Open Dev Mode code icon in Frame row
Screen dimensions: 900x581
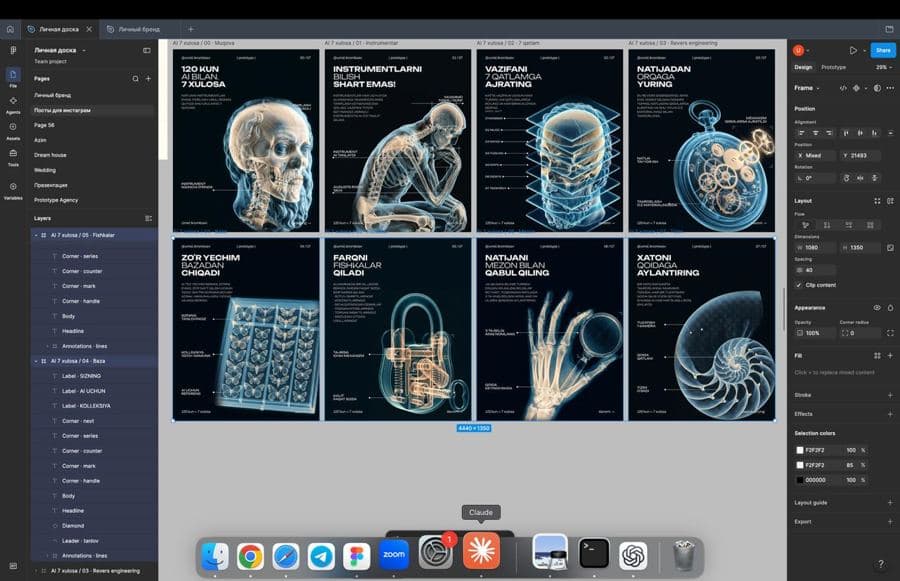pos(843,88)
